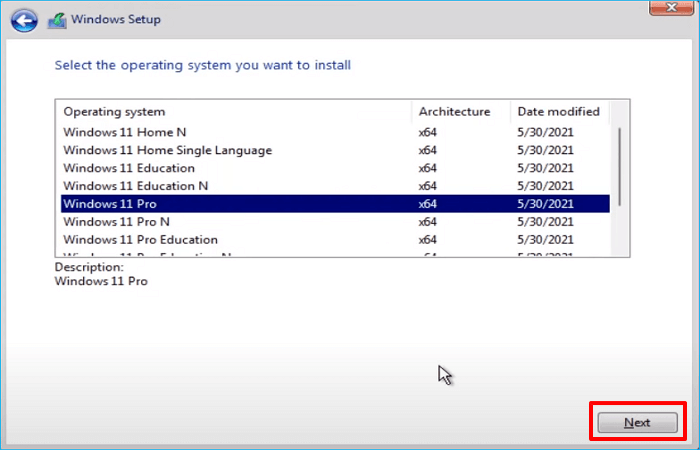
Task: Click the Windows Setup title text
Action: click(116, 20)
